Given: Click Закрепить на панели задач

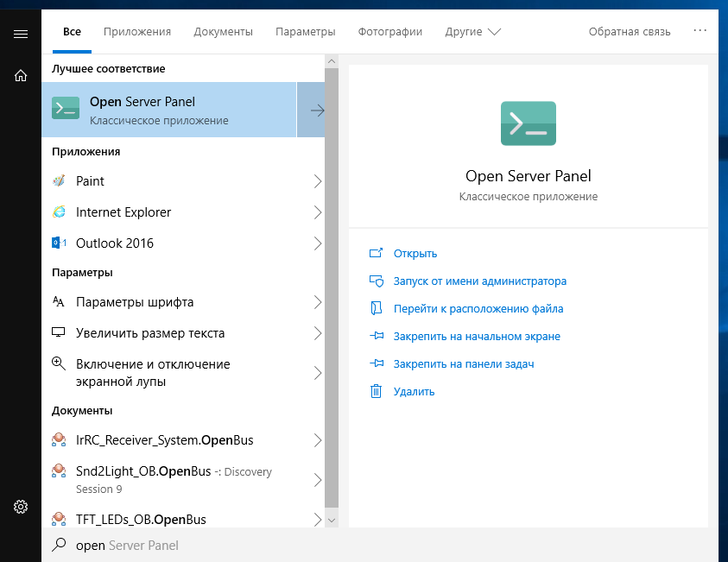Looking at the screenshot, I should tap(464, 363).
